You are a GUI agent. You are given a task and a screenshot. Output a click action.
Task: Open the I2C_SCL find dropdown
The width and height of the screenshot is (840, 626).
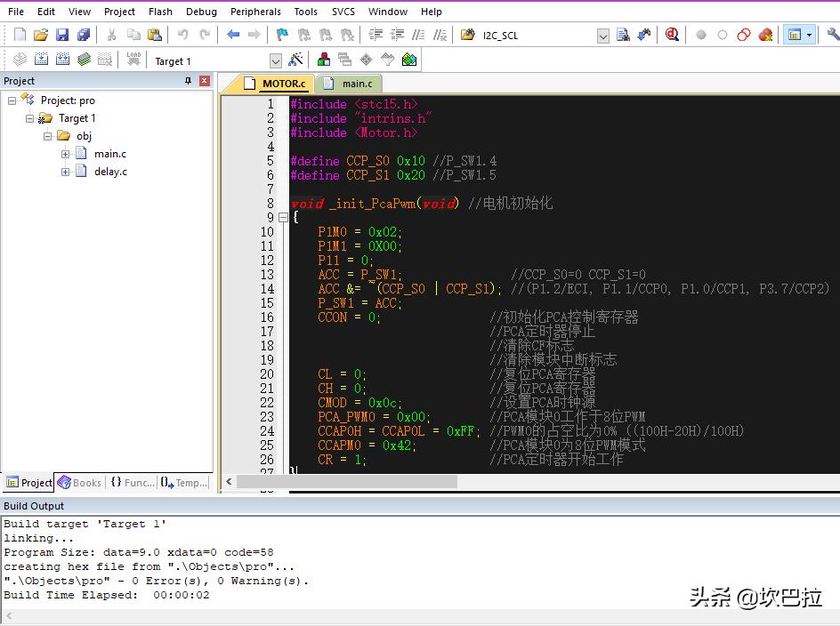click(602, 36)
